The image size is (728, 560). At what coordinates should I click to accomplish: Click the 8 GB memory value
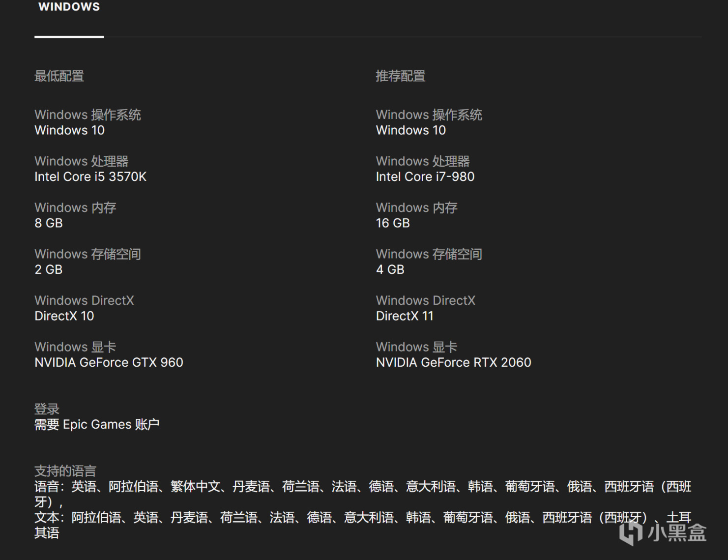tap(49, 223)
